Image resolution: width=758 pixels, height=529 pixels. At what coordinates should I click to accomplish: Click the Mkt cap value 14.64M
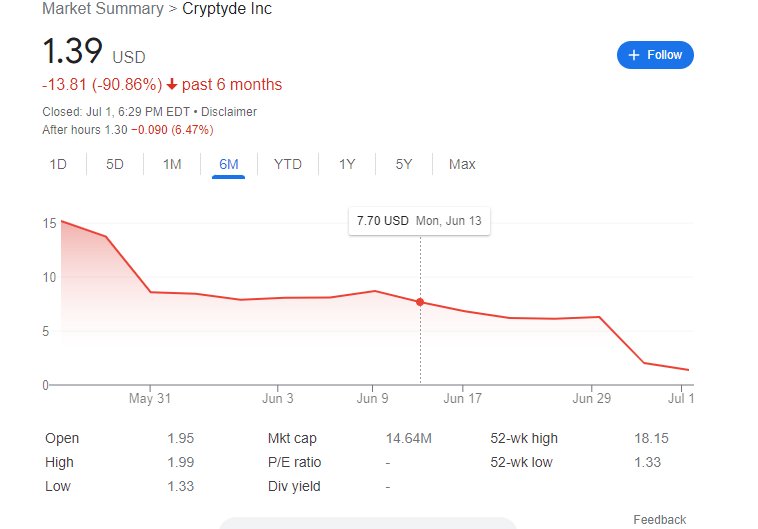pos(408,439)
